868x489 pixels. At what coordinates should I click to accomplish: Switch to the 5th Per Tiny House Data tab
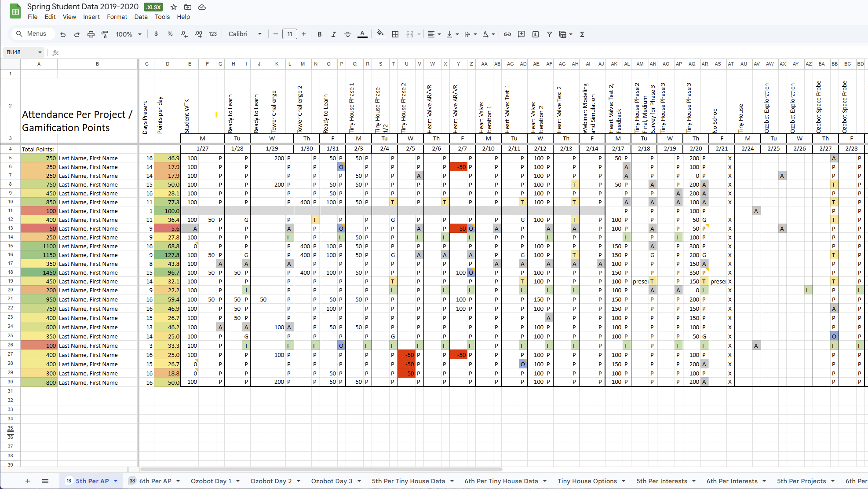tap(408, 481)
